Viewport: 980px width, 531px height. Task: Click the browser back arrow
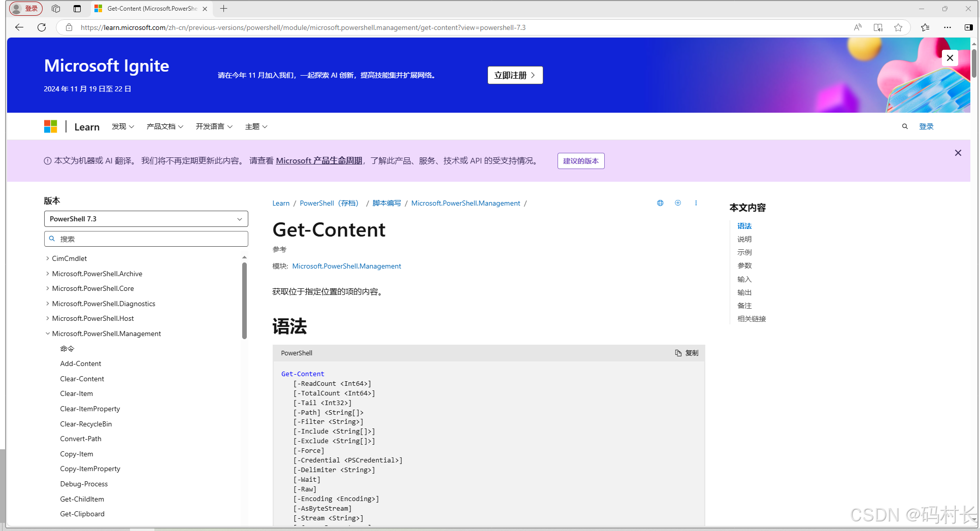click(x=19, y=27)
